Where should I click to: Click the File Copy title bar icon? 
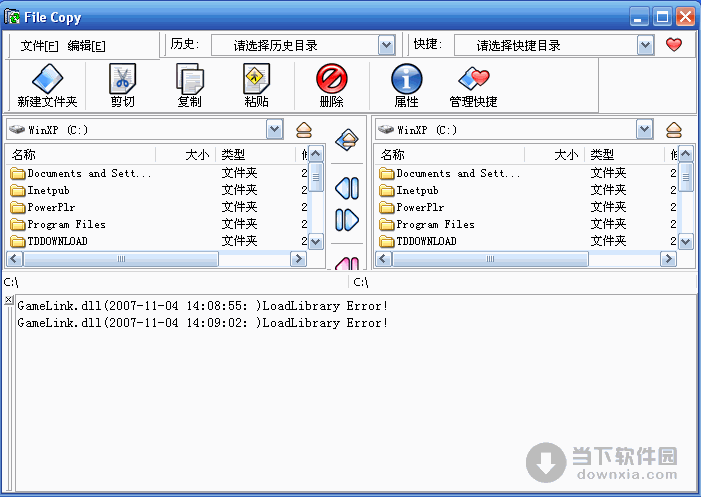12,17
